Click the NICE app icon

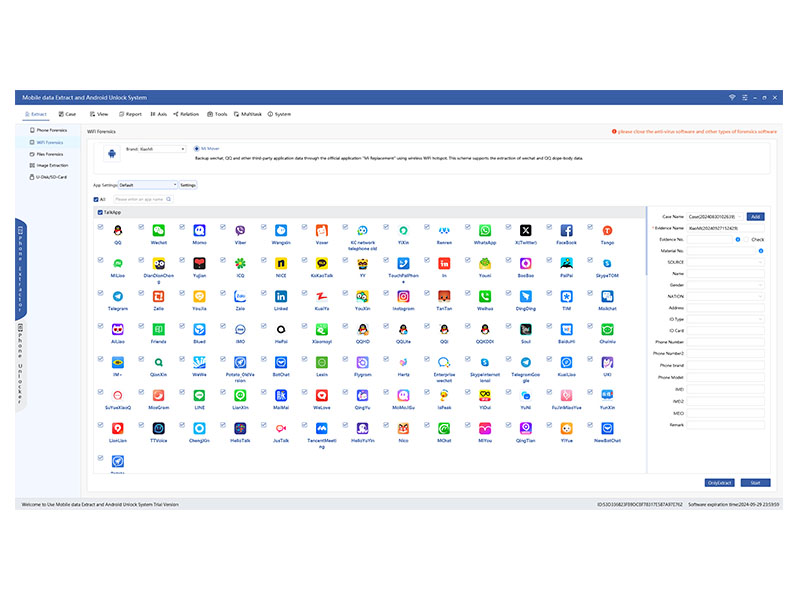[281, 263]
